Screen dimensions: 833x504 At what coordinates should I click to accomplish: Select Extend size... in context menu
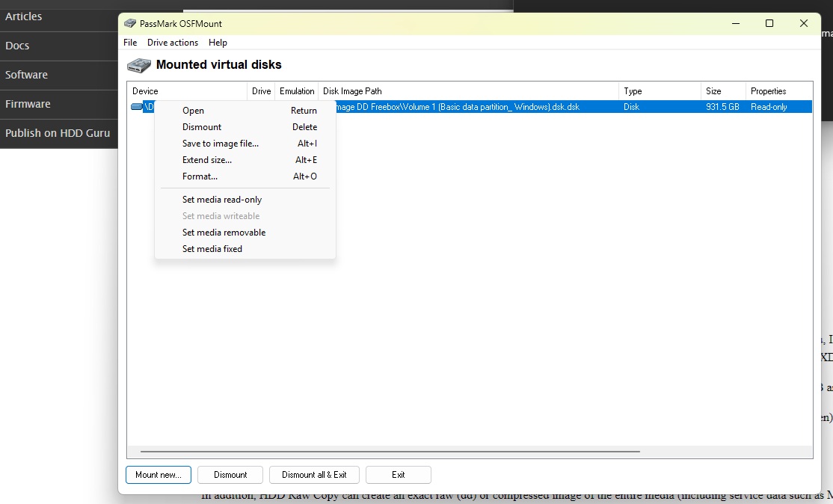pyautogui.click(x=245, y=160)
